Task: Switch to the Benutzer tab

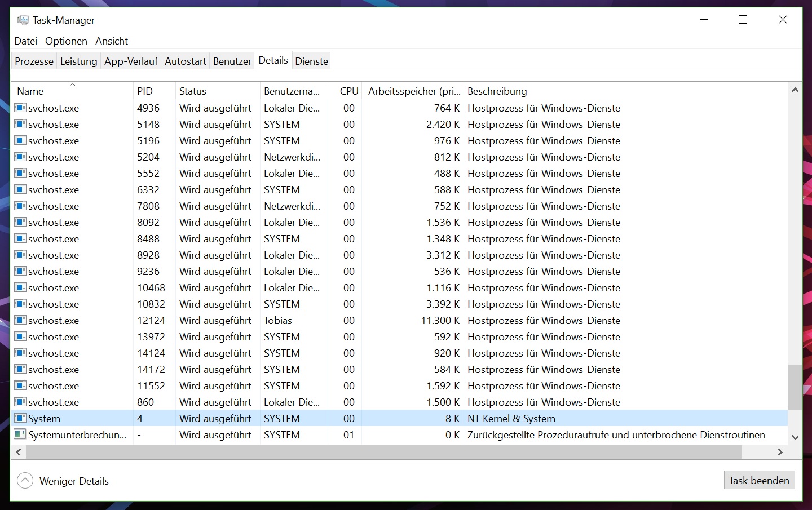Action: click(232, 61)
